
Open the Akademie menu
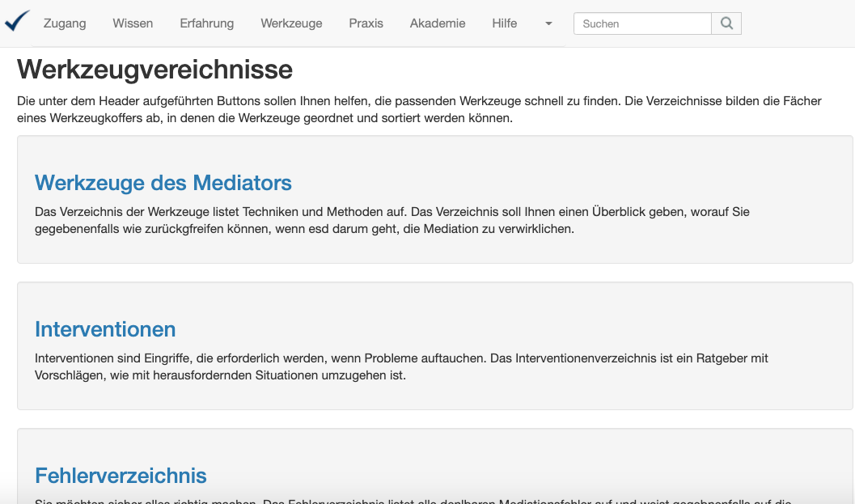(x=438, y=23)
